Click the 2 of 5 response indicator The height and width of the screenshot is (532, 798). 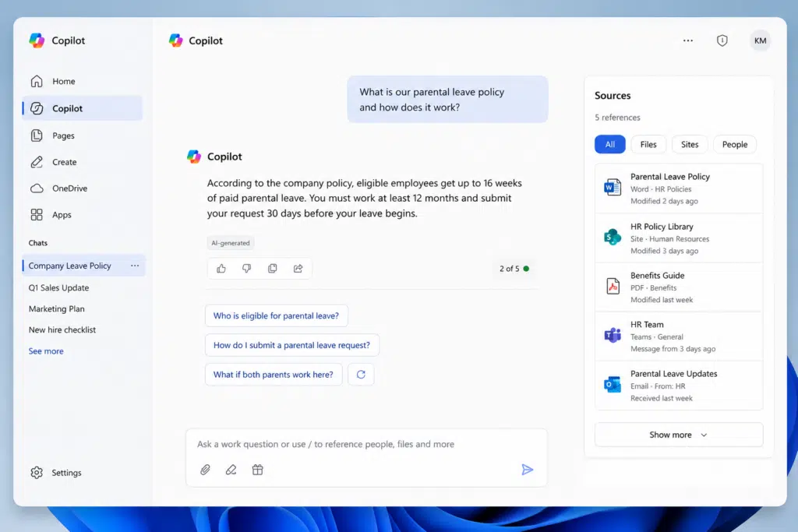(514, 269)
